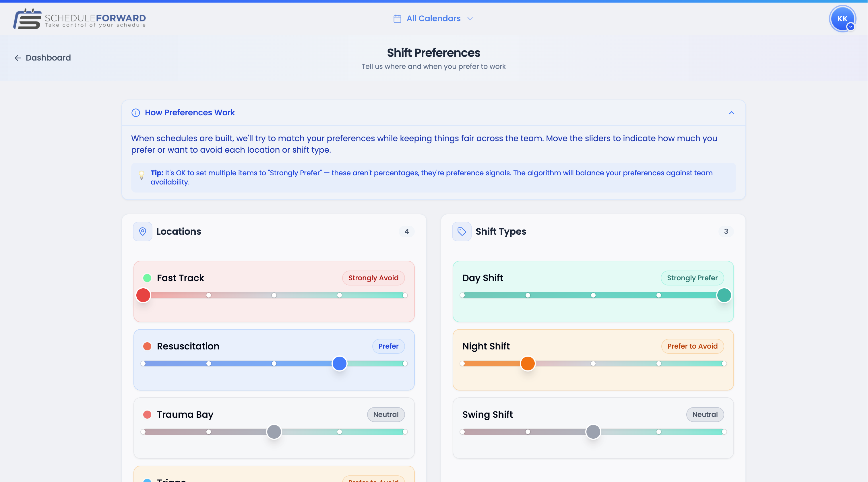Click the calendar icon beside All Calendars
868x482 pixels.
[x=397, y=19]
